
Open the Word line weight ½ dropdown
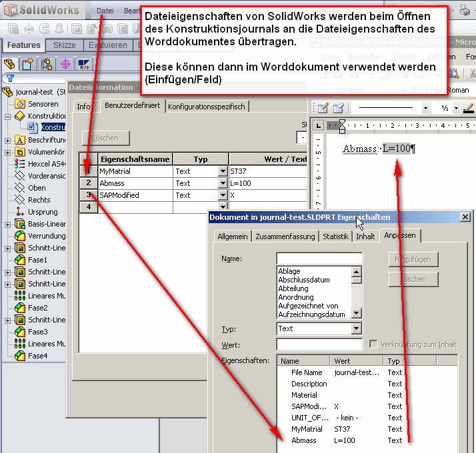456,108
